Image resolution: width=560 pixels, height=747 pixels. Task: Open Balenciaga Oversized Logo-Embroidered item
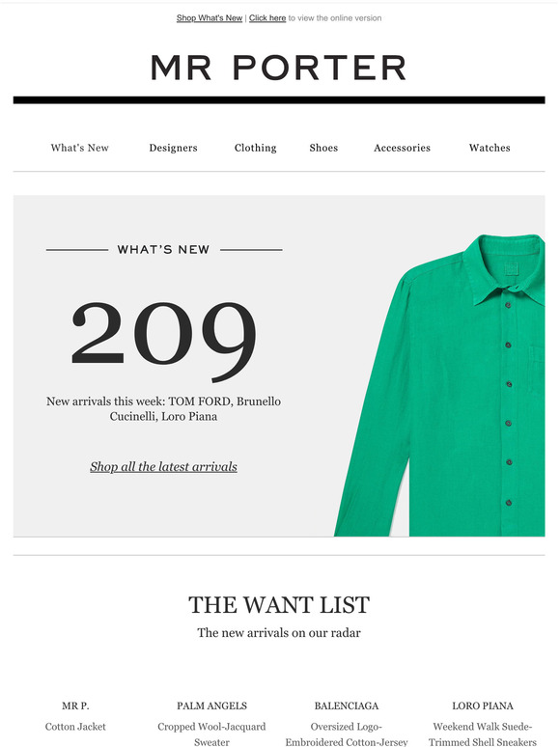(347, 723)
